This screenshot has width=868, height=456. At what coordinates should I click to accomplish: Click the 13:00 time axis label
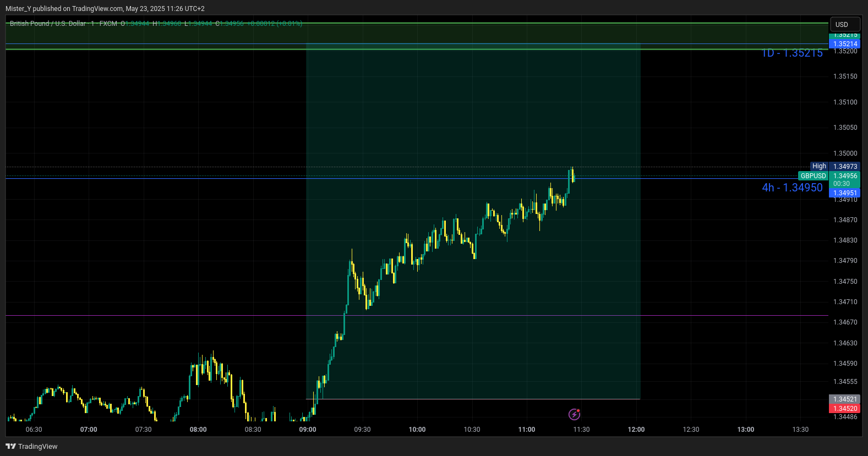(746, 430)
